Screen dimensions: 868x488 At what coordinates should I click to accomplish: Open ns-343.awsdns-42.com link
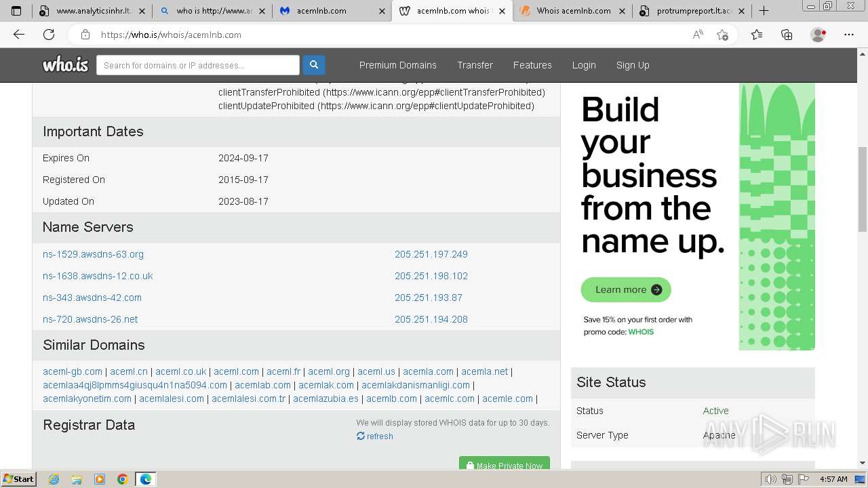[x=92, y=298]
